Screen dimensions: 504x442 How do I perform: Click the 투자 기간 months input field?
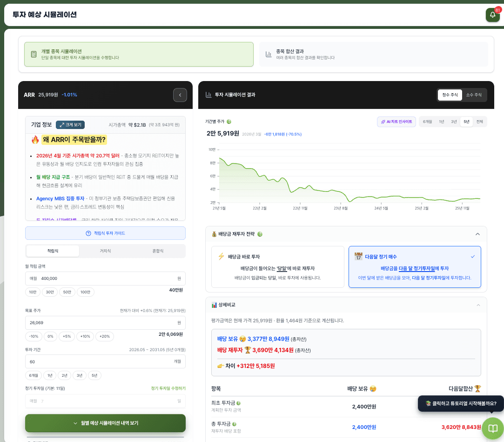(x=106, y=361)
